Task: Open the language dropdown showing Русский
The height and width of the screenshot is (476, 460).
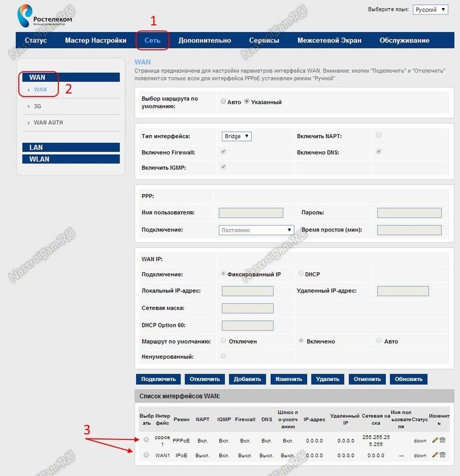Action: coord(430,10)
